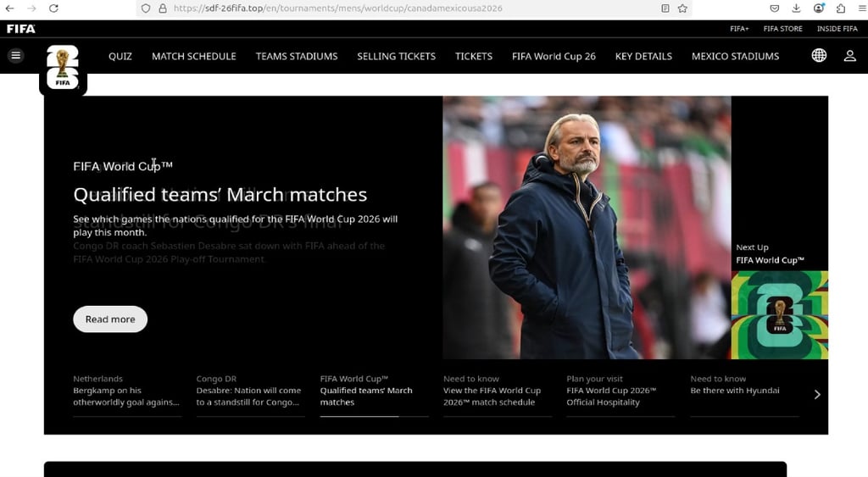Open MEXICO STADIUMS nav item

tap(735, 57)
